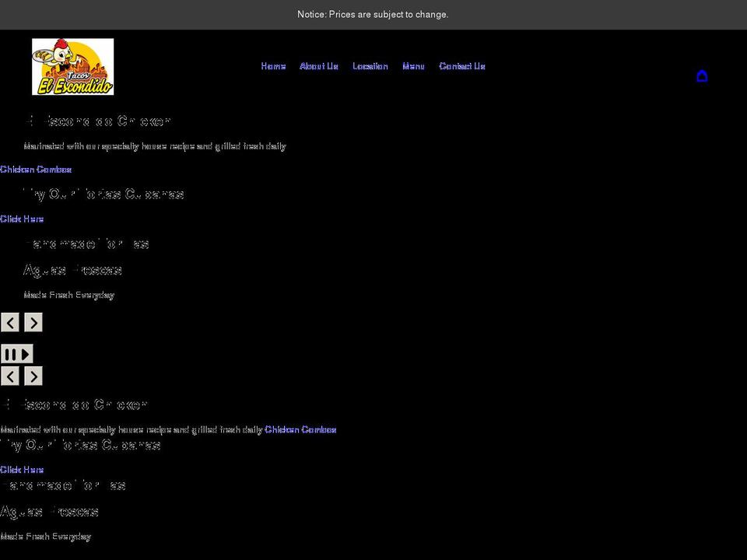Click first Made Fresh Everyday text
Viewport: 747px width, 560px height.
coord(69,296)
